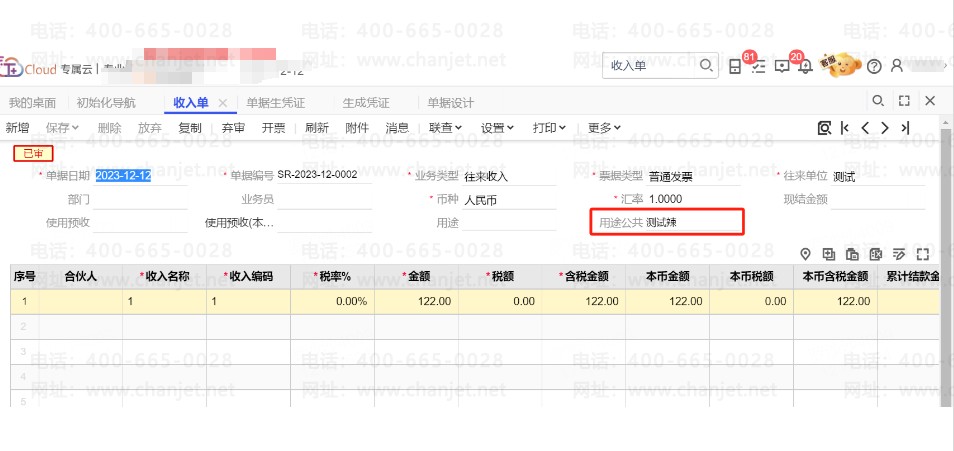Click the add copy row icon above the grid

tap(829, 254)
